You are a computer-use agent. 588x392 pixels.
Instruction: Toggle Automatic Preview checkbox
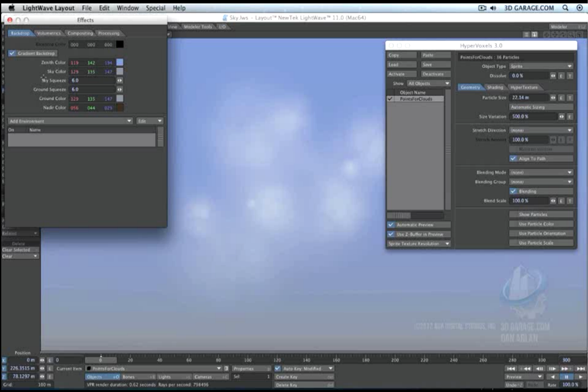tap(391, 225)
